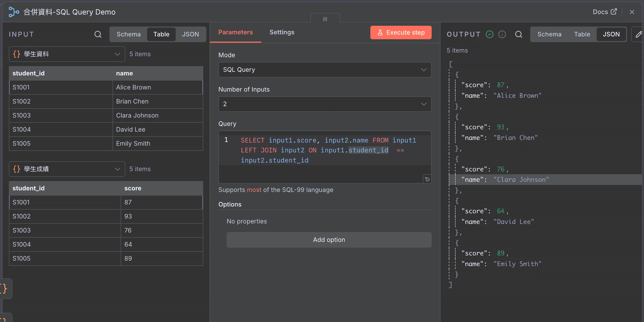
Task: Click the word-wrap icon in the query editor
Action: 427,179
